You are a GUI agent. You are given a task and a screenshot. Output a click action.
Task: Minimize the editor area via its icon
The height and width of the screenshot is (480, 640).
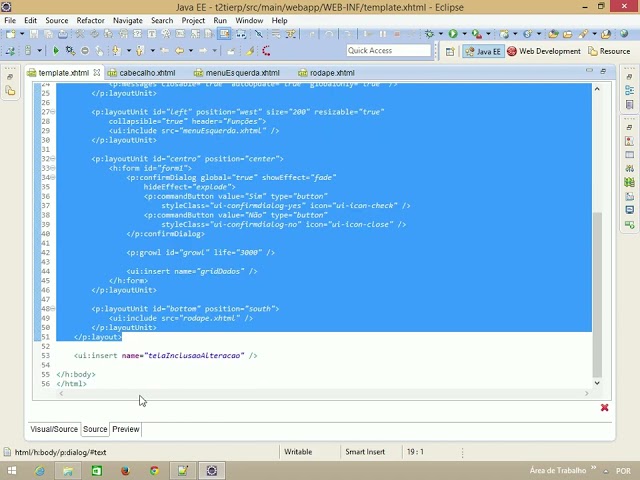click(x=589, y=70)
